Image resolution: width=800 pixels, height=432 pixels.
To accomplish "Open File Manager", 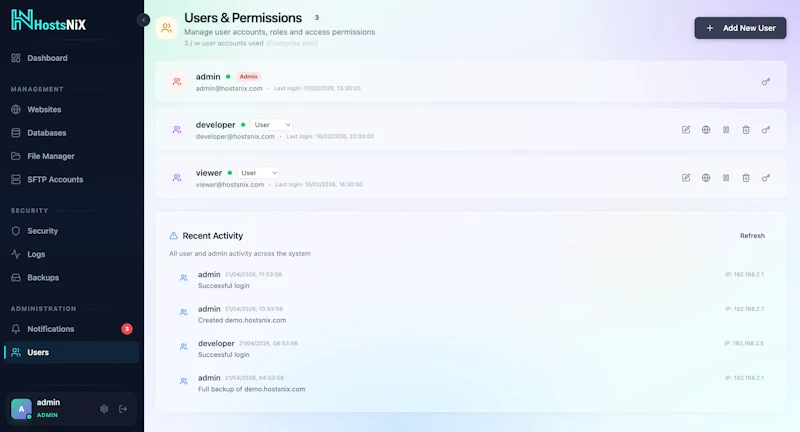I will coord(71,156).
